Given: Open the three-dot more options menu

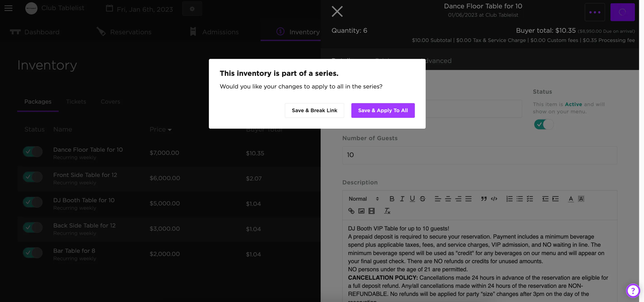Looking at the screenshot, I should 595,12.
